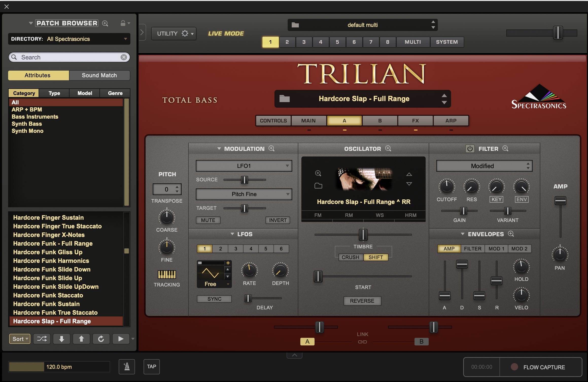Screen dimensions: 588x382
Task: Toggle filter KEY tracking label
Action: (x=496, y=199)
